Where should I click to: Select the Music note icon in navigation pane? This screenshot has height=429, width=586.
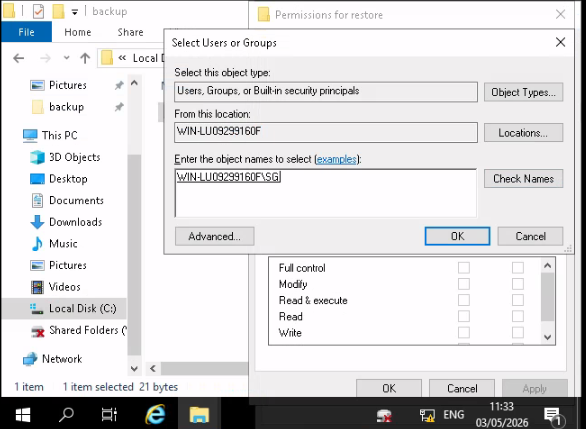tap(37, 244)
